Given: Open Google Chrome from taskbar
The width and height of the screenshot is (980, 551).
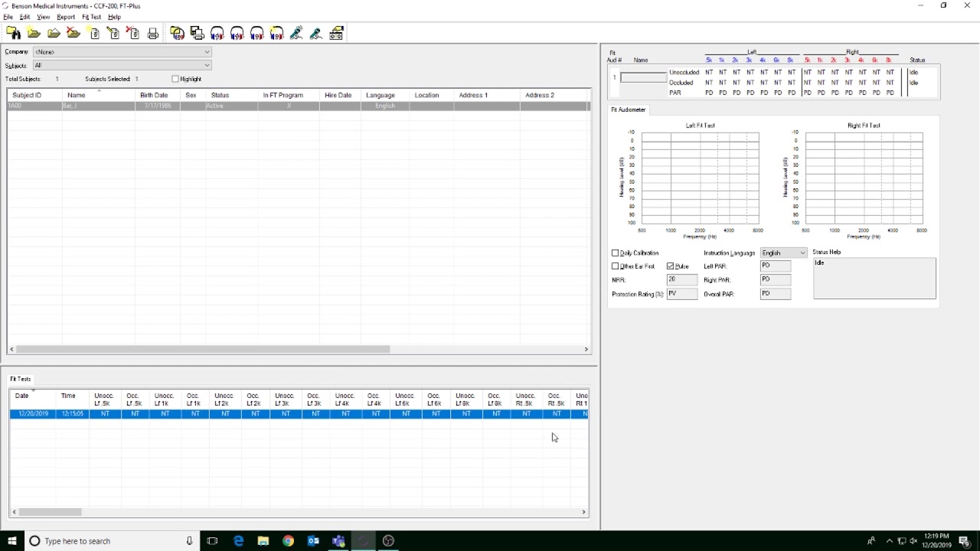Looking at the screenshot, I should 288,541.
